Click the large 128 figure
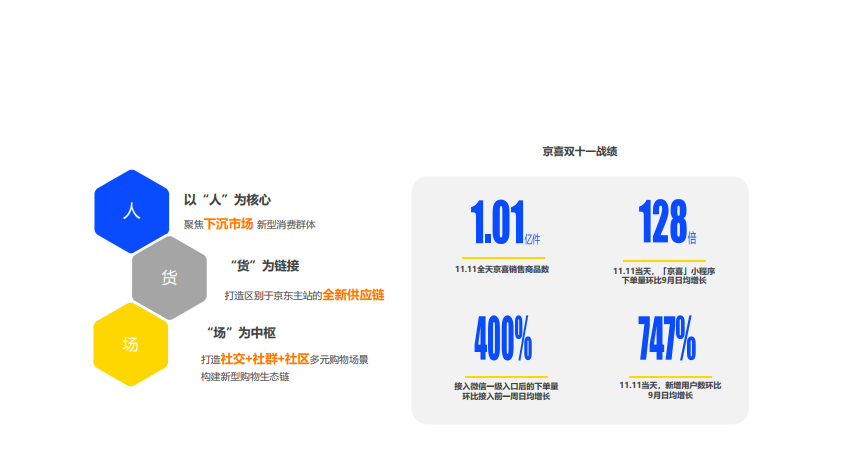This screenshot has width=842, height=467. [x=663, y=221]
